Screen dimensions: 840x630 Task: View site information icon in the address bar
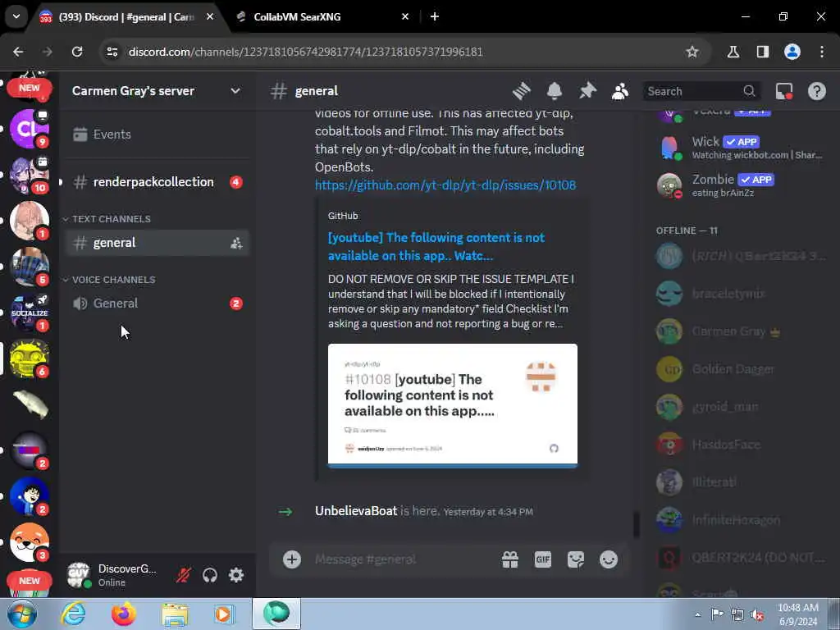(x=112, y=52)
